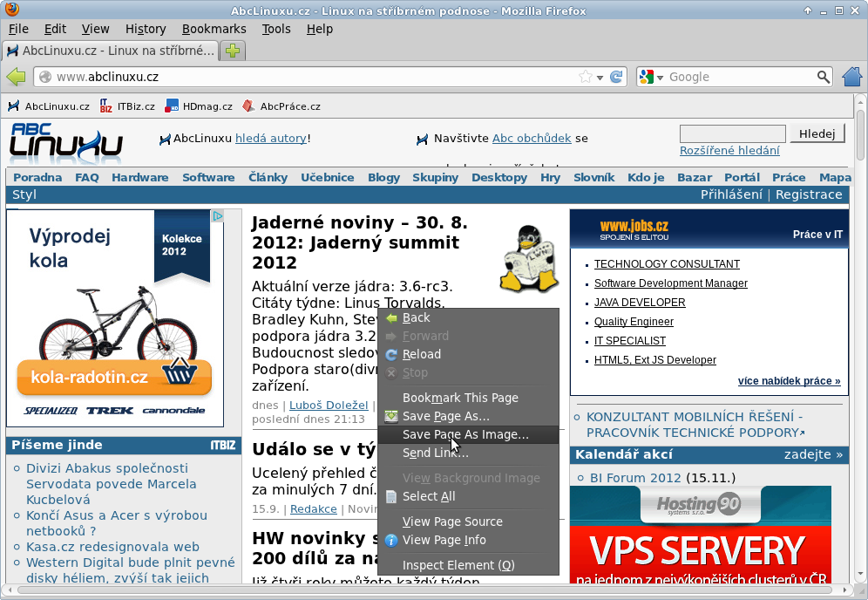Open the Tools menu

pos(276,29)
